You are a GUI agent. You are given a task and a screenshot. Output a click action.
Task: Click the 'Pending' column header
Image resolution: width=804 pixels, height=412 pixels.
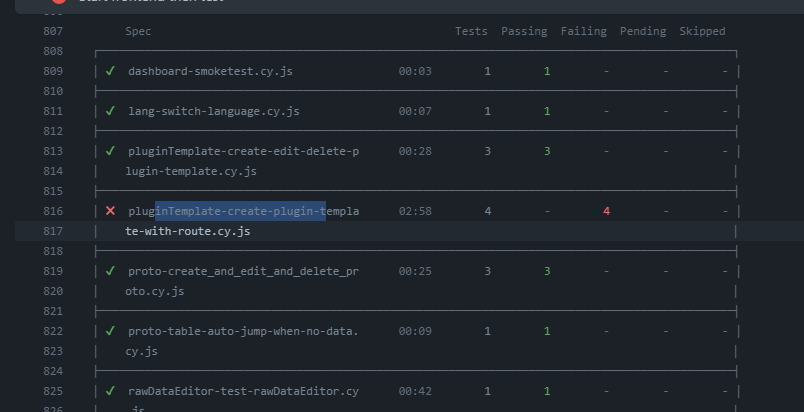(x=643, y=31)
